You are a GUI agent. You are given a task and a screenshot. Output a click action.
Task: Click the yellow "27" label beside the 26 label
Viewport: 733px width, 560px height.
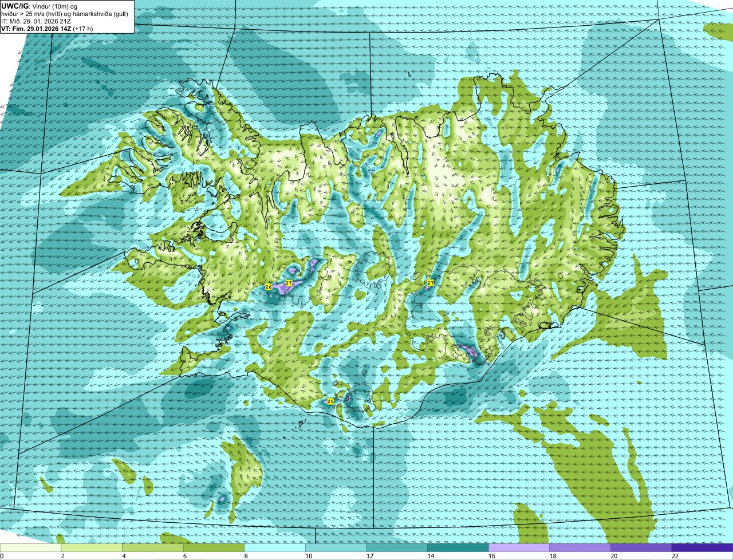pyautogui.click(x=288, y=283)
